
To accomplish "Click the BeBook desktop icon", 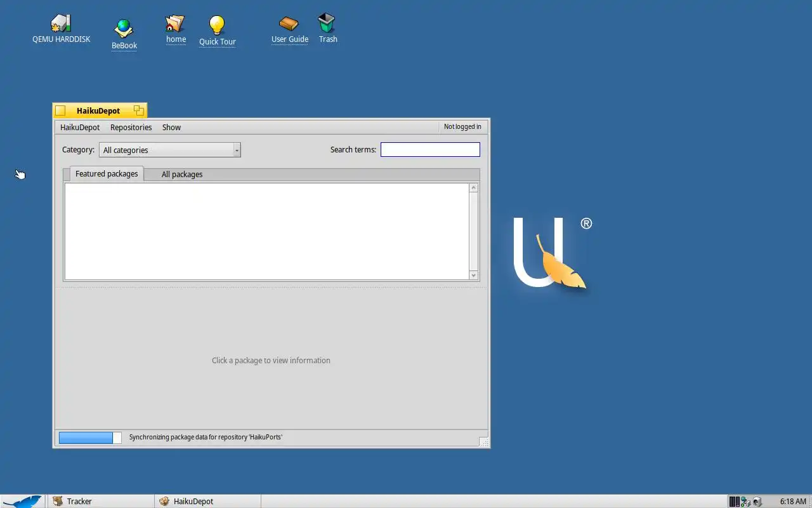I will click(124, 29).
